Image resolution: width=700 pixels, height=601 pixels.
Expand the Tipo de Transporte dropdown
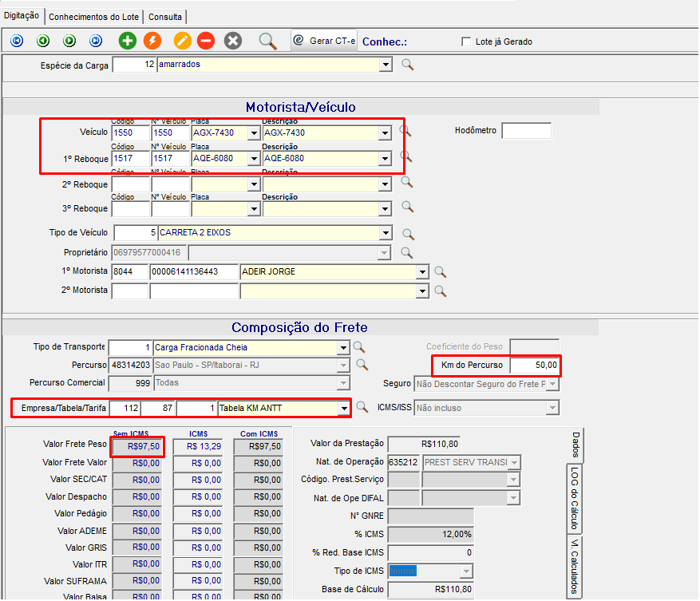pos(343,347)
